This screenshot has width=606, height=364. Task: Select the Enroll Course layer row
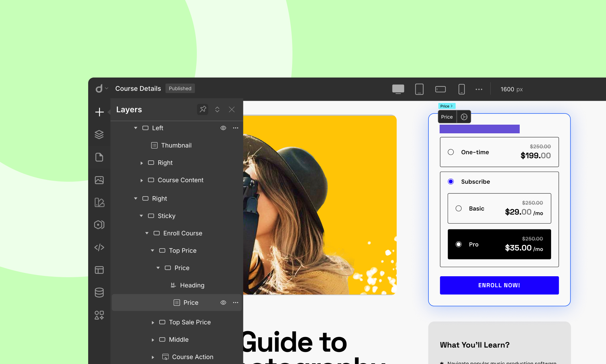[x=177, y=233]
